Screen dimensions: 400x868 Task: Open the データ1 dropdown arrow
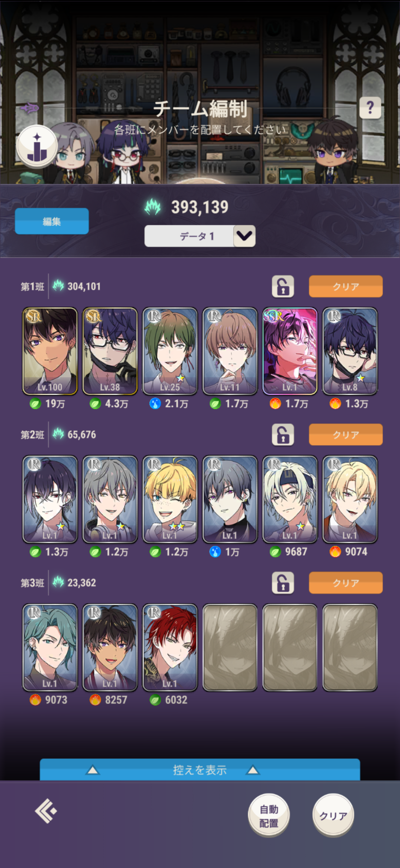click(244, 236)
